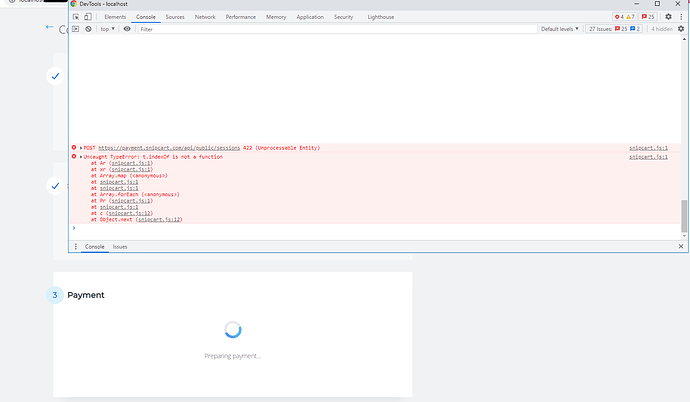Switch to the Performance tab
The width and height of the screenshot is (690, 402).
[241, 17]
